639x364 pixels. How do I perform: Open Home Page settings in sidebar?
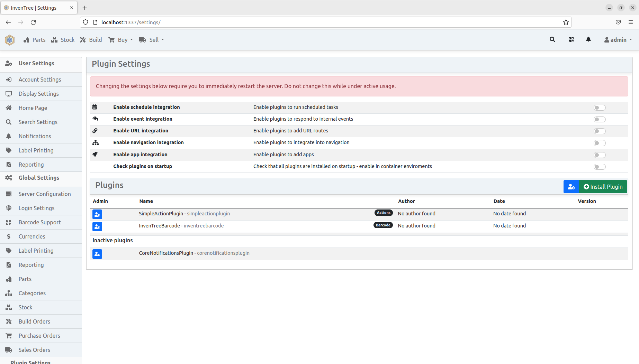(x=41, y=108)
